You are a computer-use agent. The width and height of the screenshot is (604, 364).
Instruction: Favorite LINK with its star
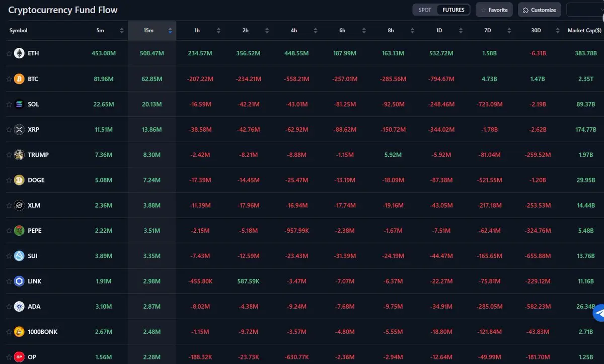pyautogui.click(x=9, y=281)
